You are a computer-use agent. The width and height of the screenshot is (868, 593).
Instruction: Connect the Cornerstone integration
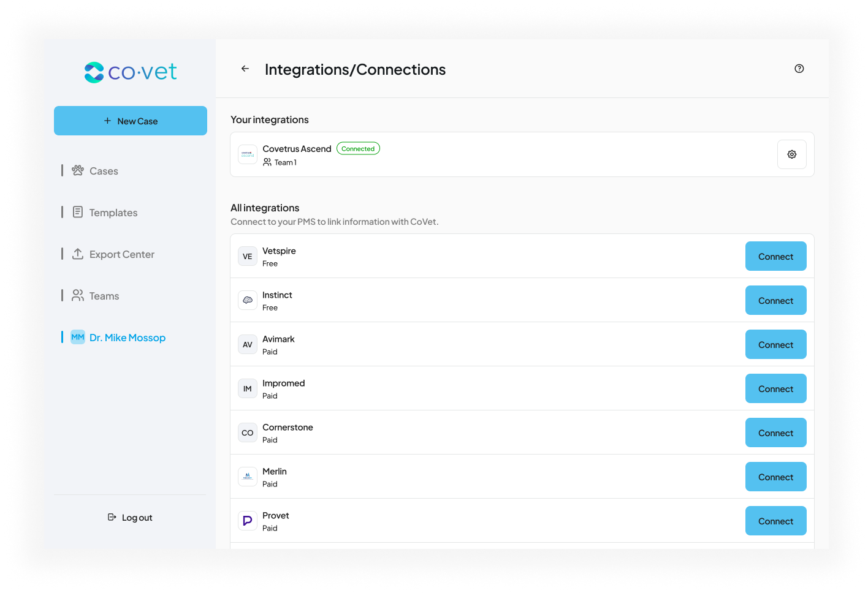pyautogui.click(x=776, y=432)
